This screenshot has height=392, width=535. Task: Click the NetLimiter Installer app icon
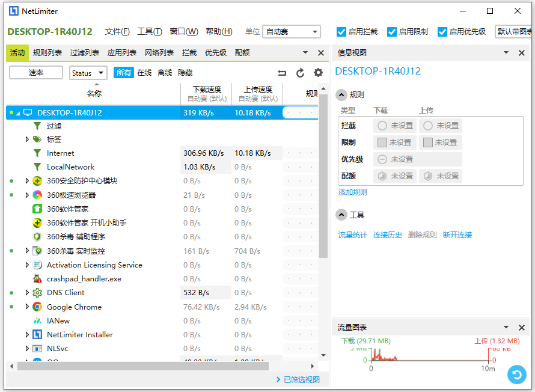[37, 334]
